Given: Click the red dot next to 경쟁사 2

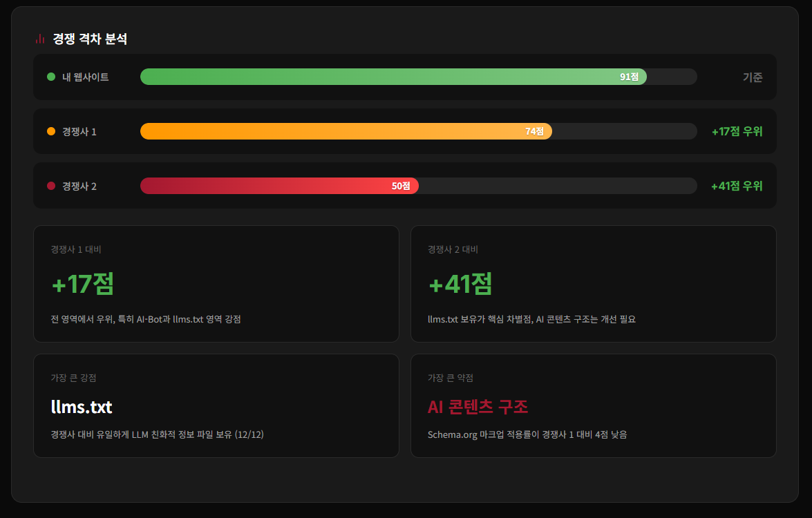Looking at the screenshot, I should [51, 186].
